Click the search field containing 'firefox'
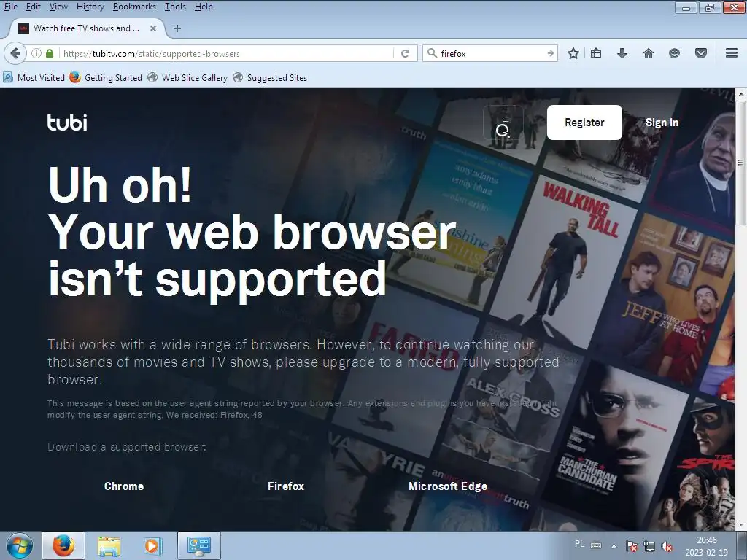This screenshot has width=747, height=560. click(492, 53)
